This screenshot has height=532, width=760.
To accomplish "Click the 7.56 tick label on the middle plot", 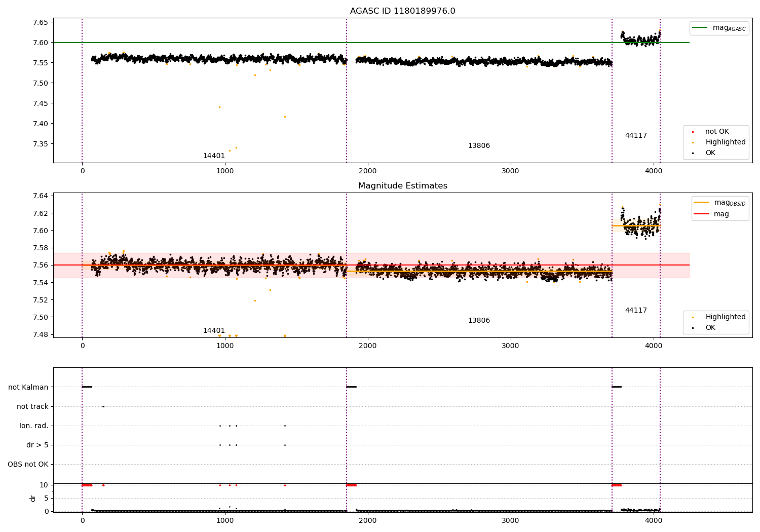I will [x=41, y=265].
